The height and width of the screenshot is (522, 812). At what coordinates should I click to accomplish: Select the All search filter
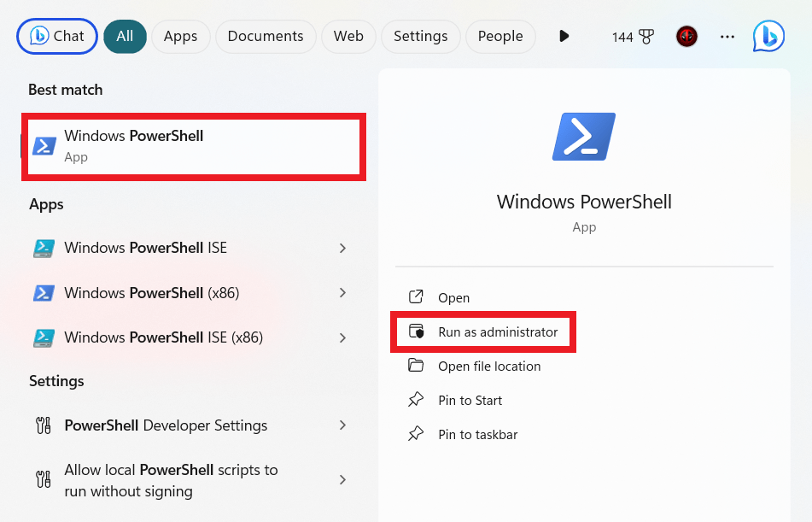tap(125, 36)
